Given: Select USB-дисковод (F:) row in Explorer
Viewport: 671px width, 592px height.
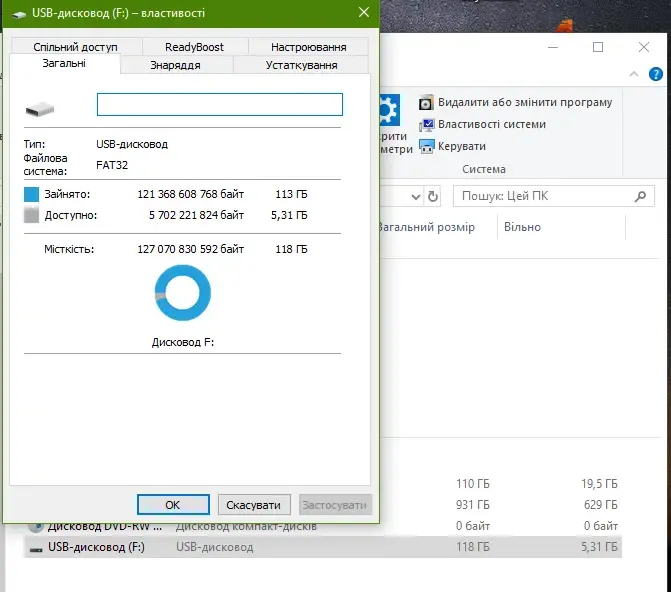Looking at the screenshot, I should tap(323, 547).
